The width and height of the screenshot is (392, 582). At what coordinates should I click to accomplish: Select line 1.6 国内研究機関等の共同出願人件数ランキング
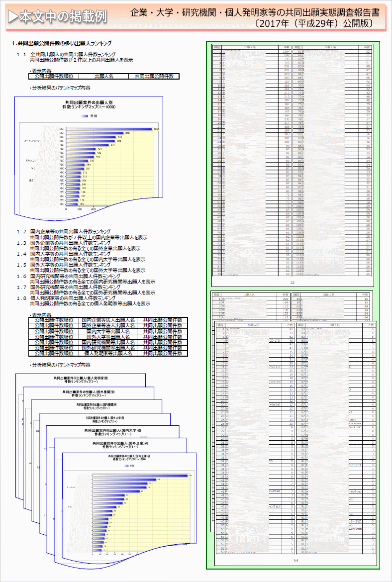point(68,276)
